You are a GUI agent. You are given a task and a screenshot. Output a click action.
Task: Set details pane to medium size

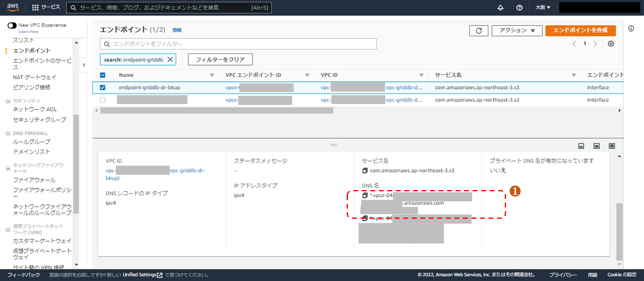(596, 146)
